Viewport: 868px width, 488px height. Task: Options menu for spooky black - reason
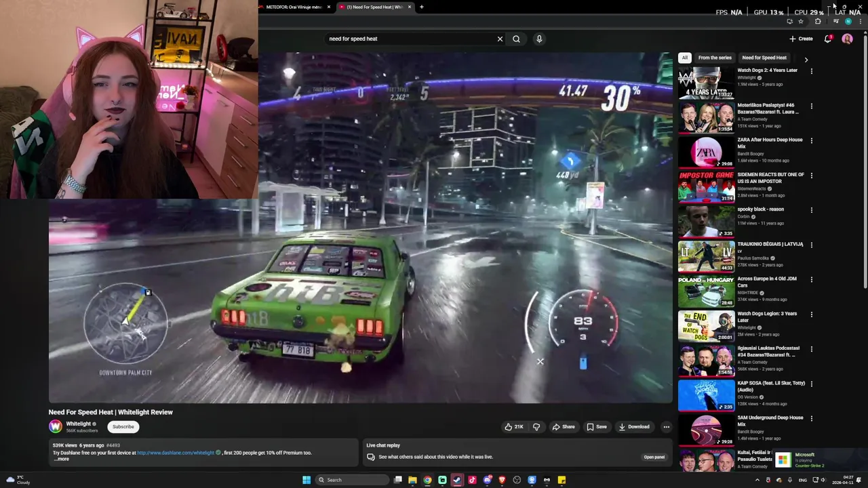point(811,210)
